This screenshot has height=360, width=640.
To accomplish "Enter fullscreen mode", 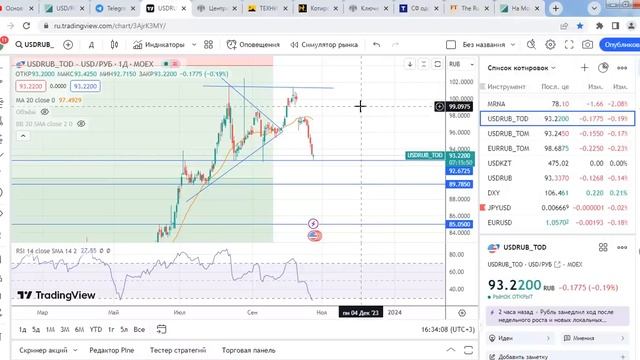I will (569, 44).
